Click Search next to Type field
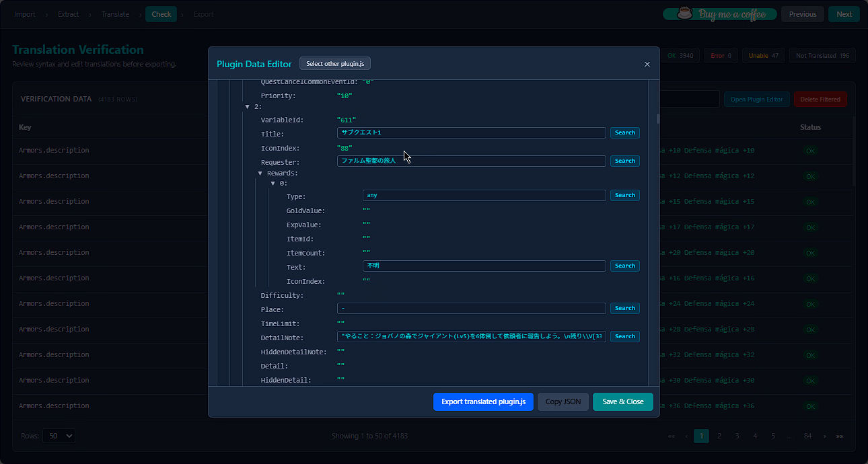Screen dimensions: 868x464 pos(624,196)
